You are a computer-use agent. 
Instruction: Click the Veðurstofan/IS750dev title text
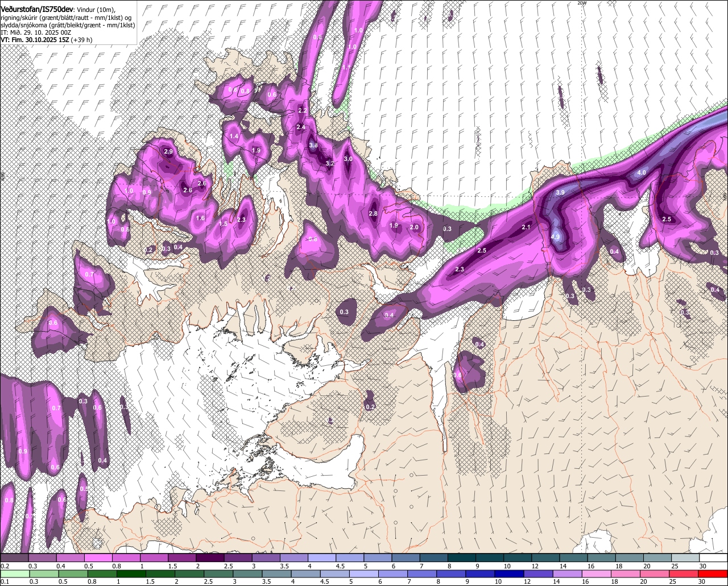click(37, 9)
